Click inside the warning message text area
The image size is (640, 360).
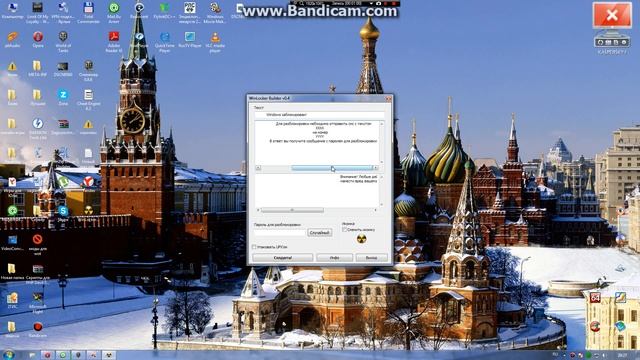(317, 191)
